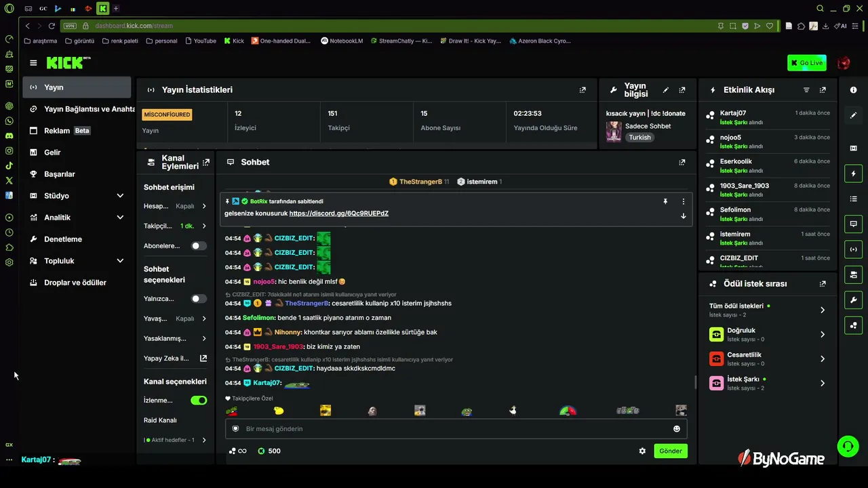The image size is (868, 488).
Task: Open the Gelir menu item
Action: (77, 152)
